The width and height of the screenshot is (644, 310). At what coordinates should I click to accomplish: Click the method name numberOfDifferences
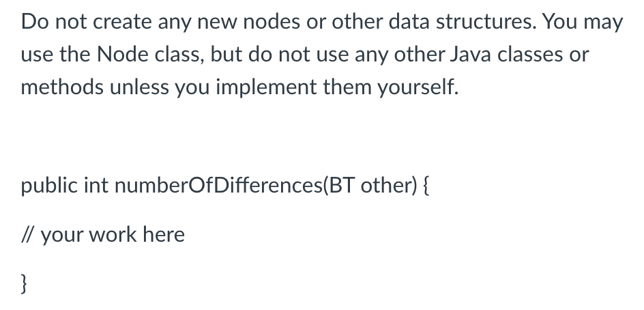219,185
